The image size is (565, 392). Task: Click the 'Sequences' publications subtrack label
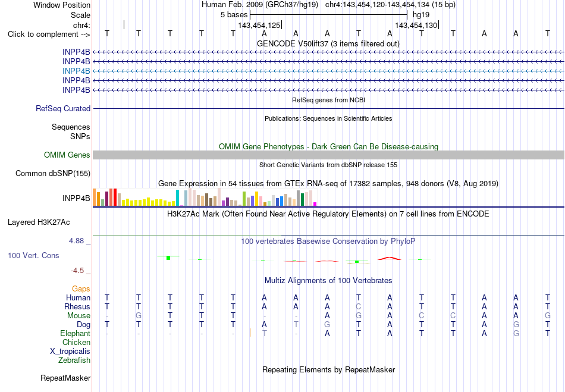point(71,127)
